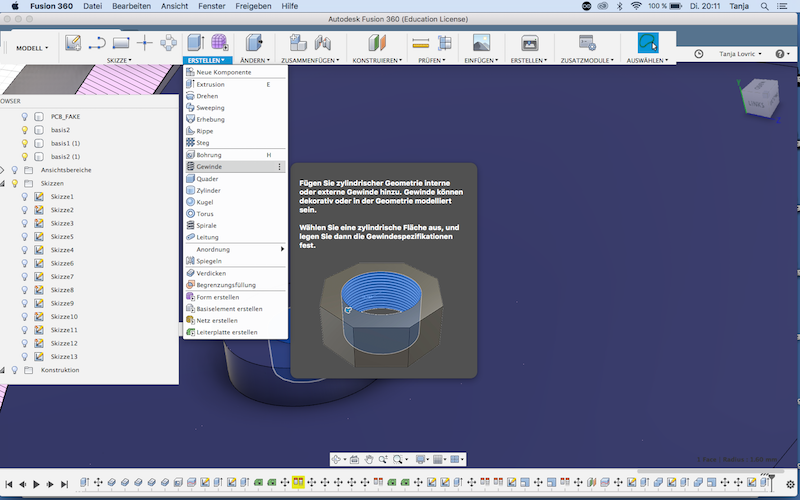Select Skizze7 in browser tree
The image size is (800, 500).
[x=62, y=277]
